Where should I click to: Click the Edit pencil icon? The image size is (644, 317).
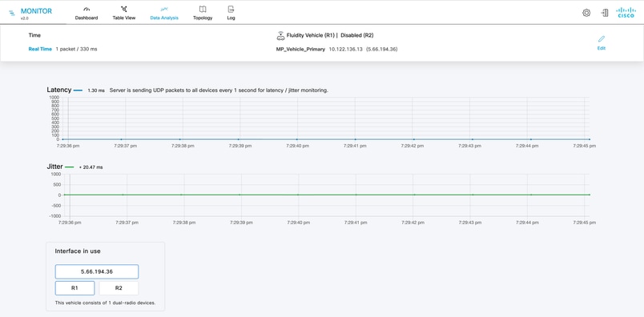(602, 39)
